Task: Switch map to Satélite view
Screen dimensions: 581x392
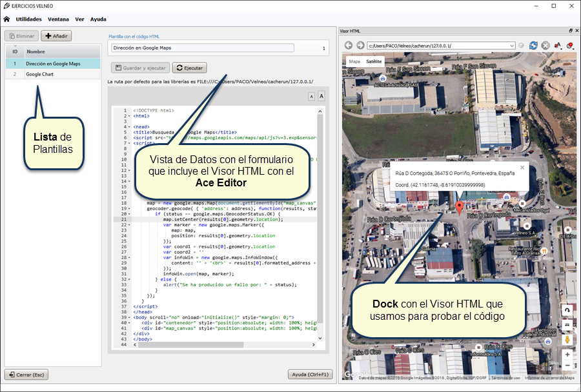Action: tap(374, 62)
